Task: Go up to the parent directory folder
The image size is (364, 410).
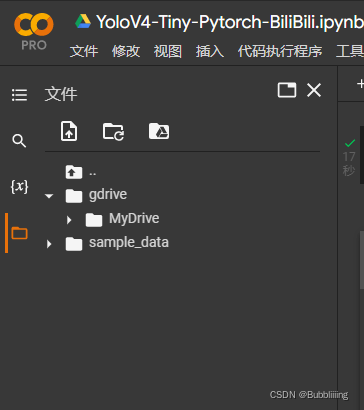Action: pyautogui.click(x=74, y=172)
